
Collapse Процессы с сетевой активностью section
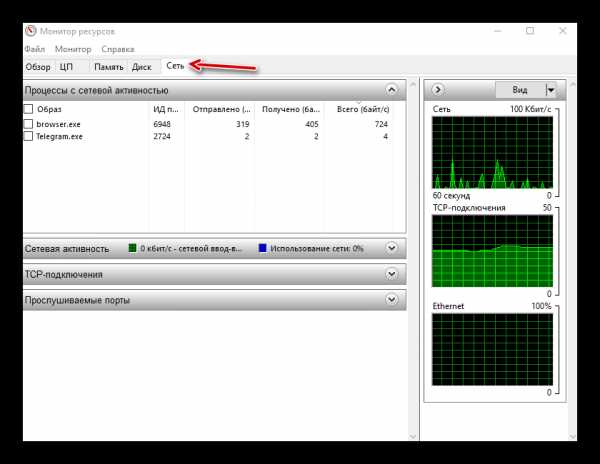[391, 90]
